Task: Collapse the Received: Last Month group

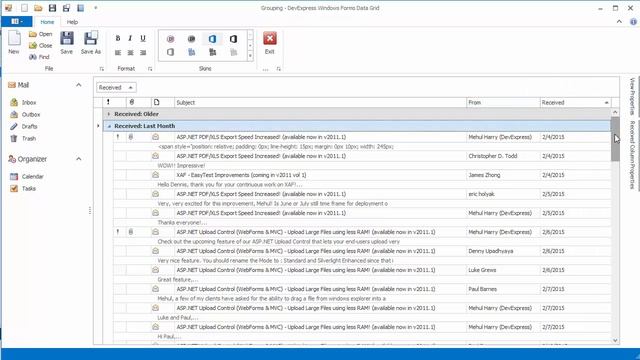Action: pos(109,126)
